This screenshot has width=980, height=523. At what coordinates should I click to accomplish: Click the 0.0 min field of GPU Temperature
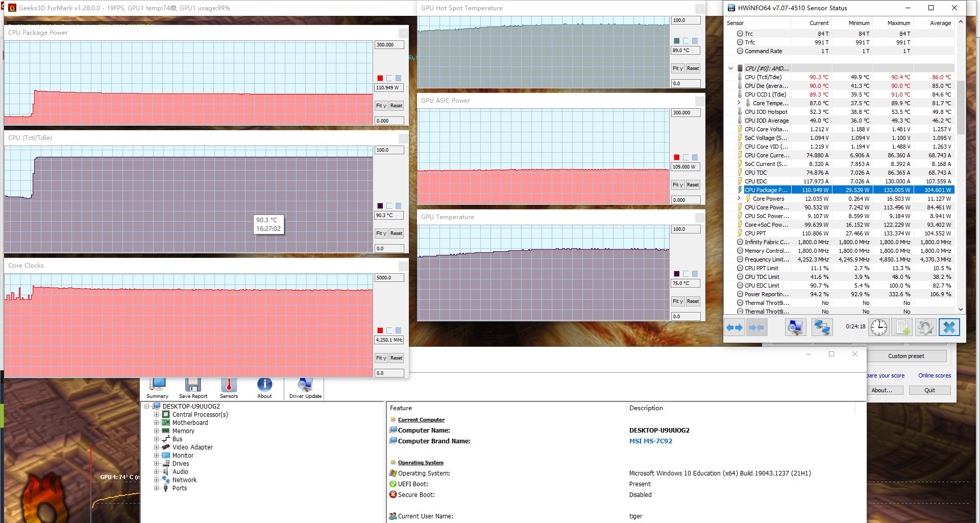(686, 317)
